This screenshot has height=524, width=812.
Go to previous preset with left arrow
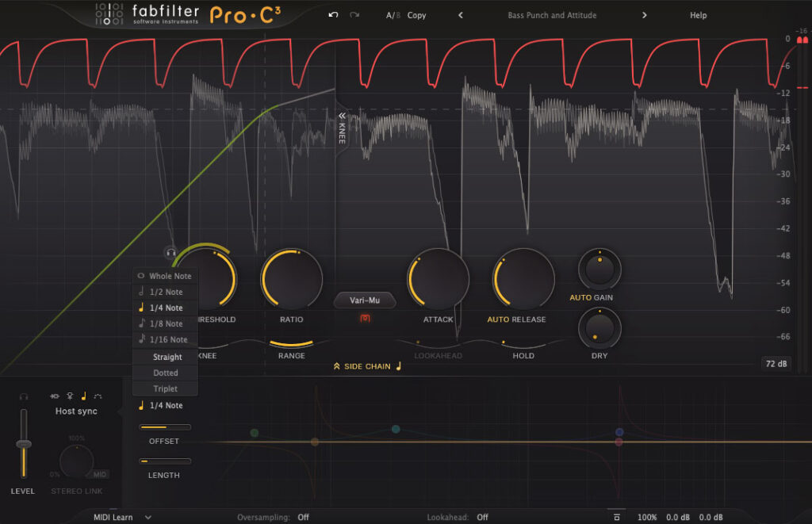click(x=461, y=15)
